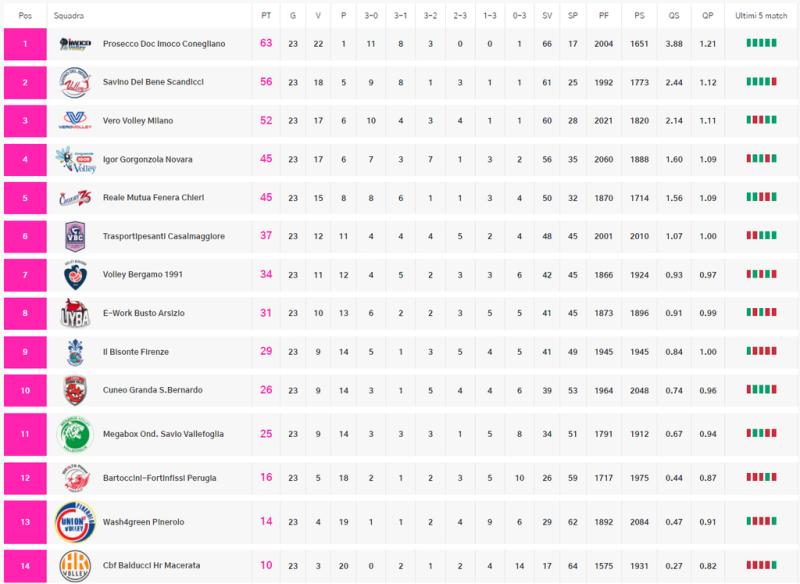Click the Cuneo Granda S.Bernardo logo

point(75,390)
